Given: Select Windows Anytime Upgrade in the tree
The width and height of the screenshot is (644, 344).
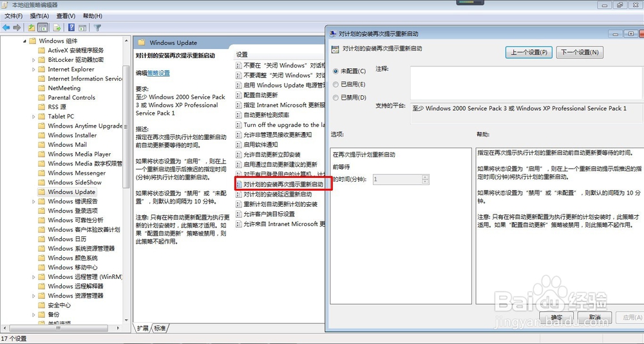Looking at the screenshot, I should click(x=85, y=126).
